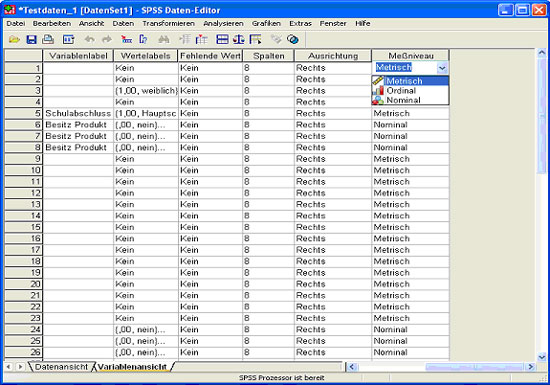
Task: Click the Open file toolbar icon
Action: (x=14, y=39)
